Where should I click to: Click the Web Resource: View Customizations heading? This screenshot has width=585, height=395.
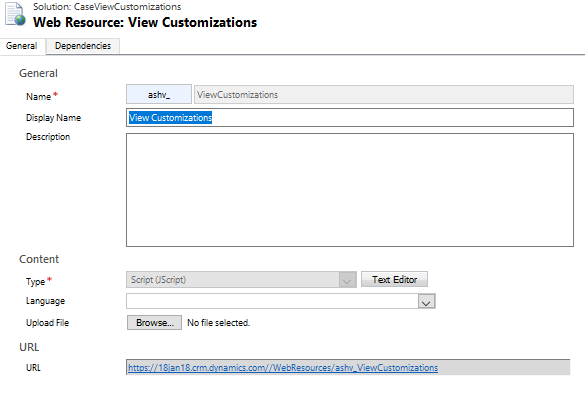[145, 22]
